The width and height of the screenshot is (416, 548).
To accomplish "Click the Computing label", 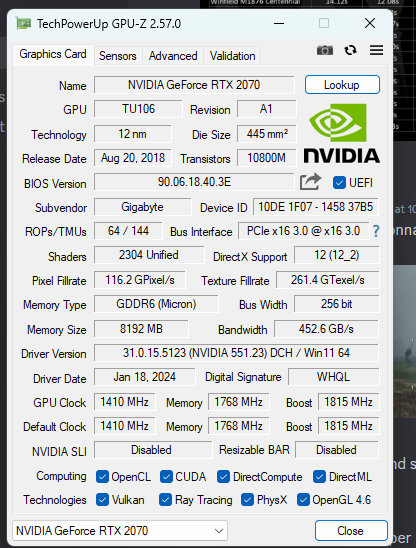I will tap(61, 476).
